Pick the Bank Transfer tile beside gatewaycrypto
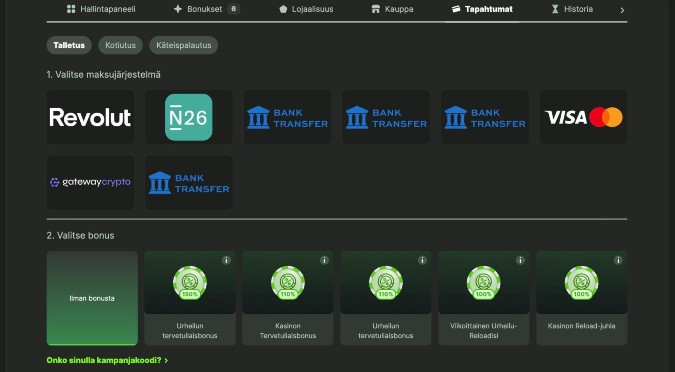 pos(189,183)
